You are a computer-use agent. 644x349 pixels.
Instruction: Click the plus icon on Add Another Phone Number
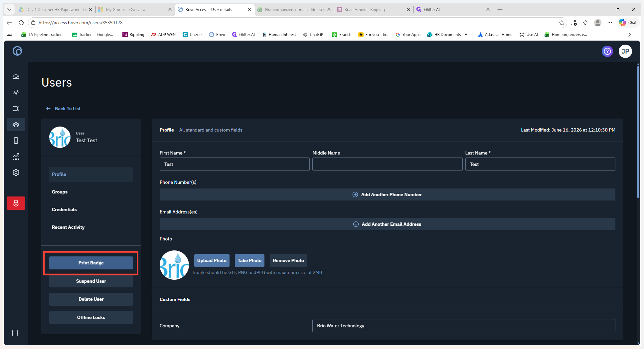click(355, 194)
